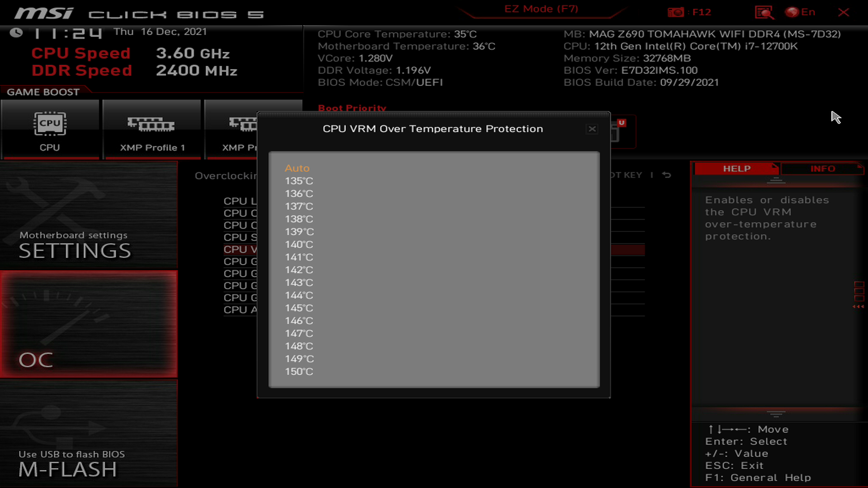This screenshot has height=488, width=868.
Task: Click the INFO tab in right panel
Action: (x=823, y=169)
